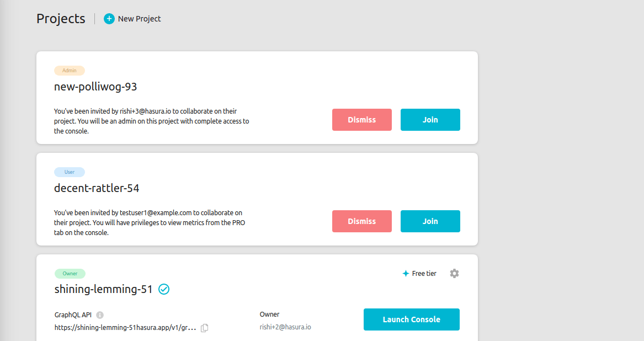This screenshot has width=644, height=341.
Task: Click the Free tier label
Action: [424, 274]
